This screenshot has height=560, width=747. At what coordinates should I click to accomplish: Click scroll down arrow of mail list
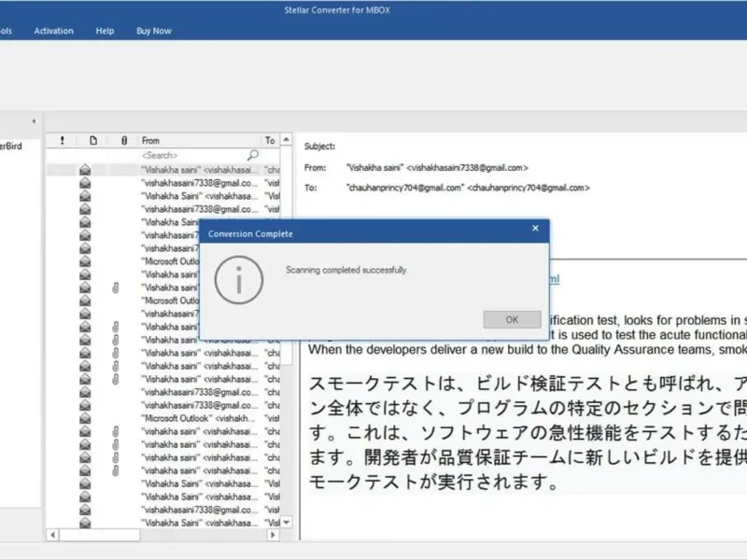287,523
